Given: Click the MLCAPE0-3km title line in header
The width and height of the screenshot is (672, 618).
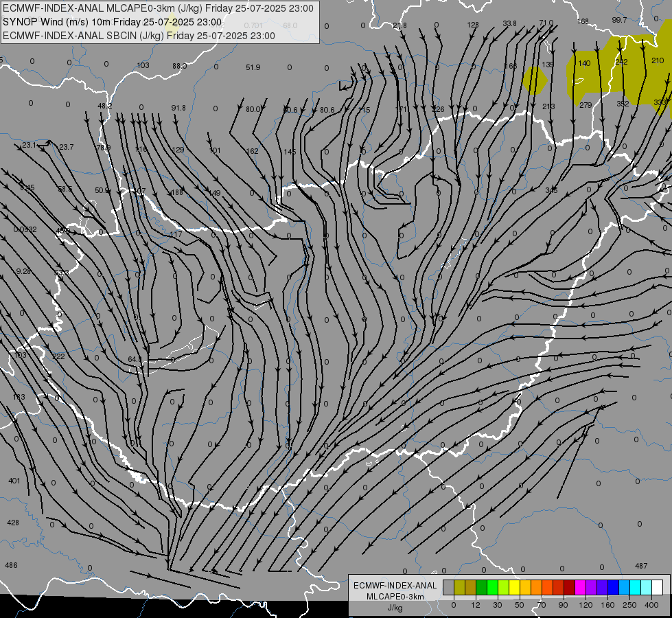Looking at the screenshot, I should point(158,8).
